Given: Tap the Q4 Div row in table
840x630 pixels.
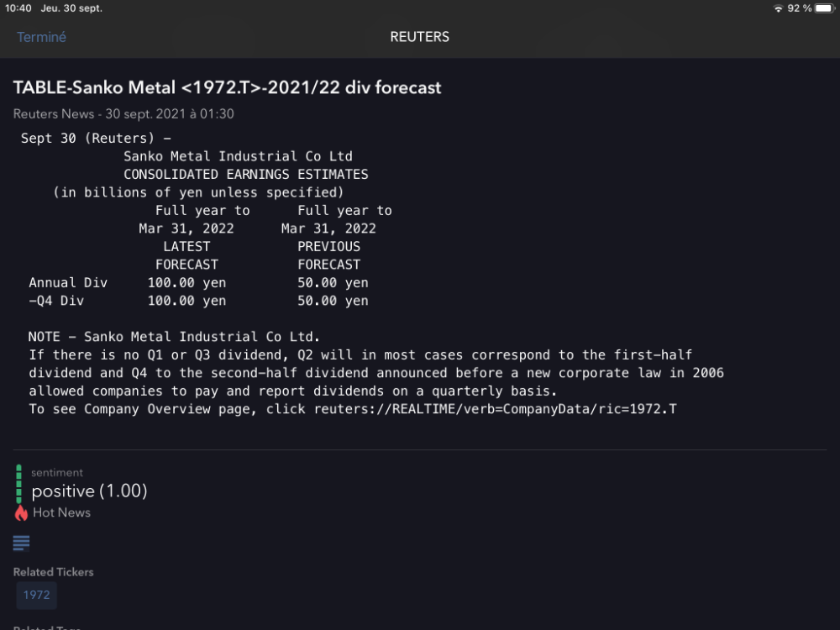Looking at the screenshot, I should (198, 301).
